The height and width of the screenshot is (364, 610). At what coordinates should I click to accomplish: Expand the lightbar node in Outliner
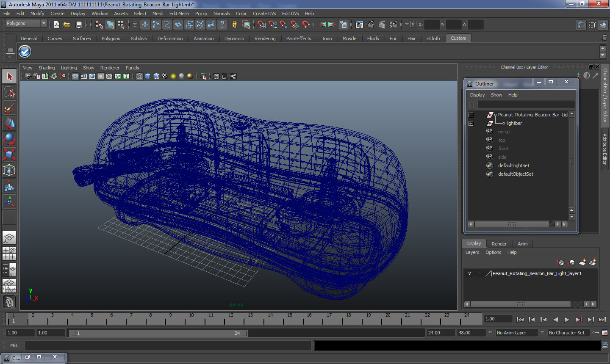[471, 123]
